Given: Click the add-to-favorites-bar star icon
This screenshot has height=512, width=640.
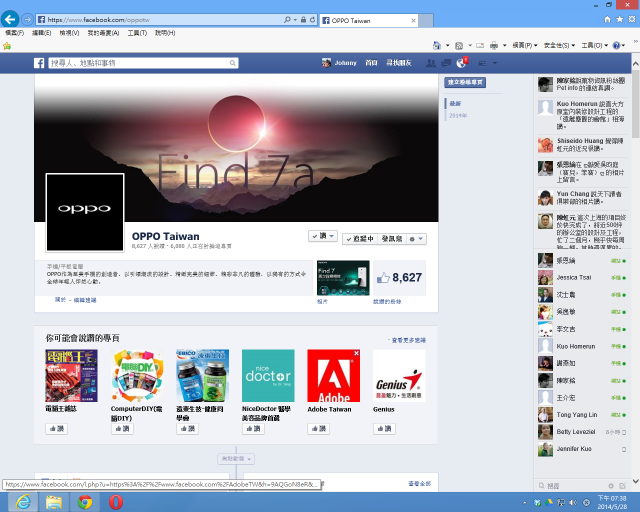Looking at the screenshot, I should [7, 46].
